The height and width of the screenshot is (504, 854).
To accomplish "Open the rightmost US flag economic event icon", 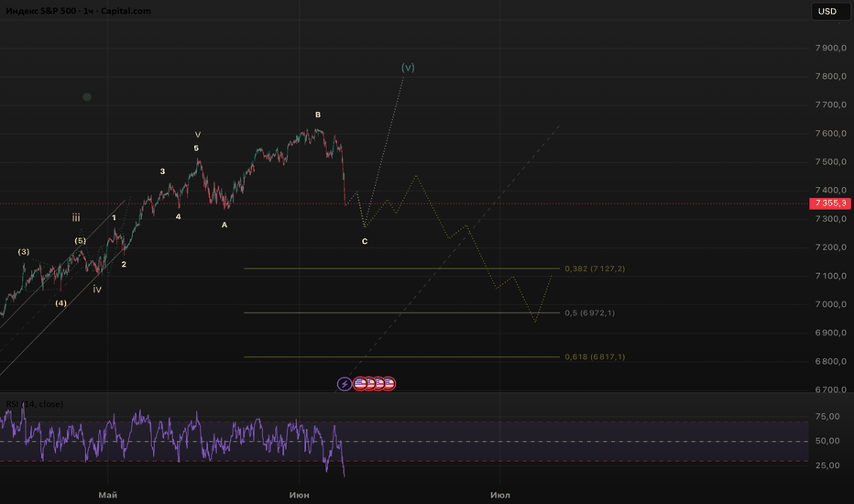I will pos(389,384).
